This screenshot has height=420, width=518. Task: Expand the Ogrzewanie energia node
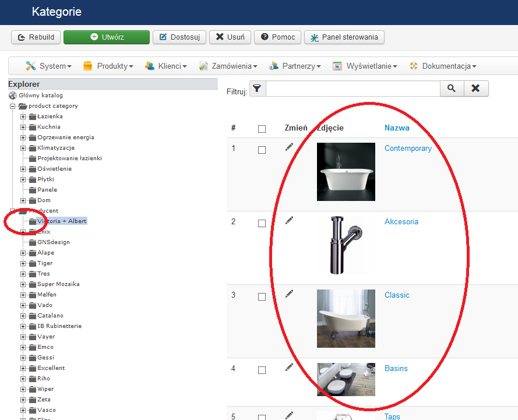click(23, 137)
